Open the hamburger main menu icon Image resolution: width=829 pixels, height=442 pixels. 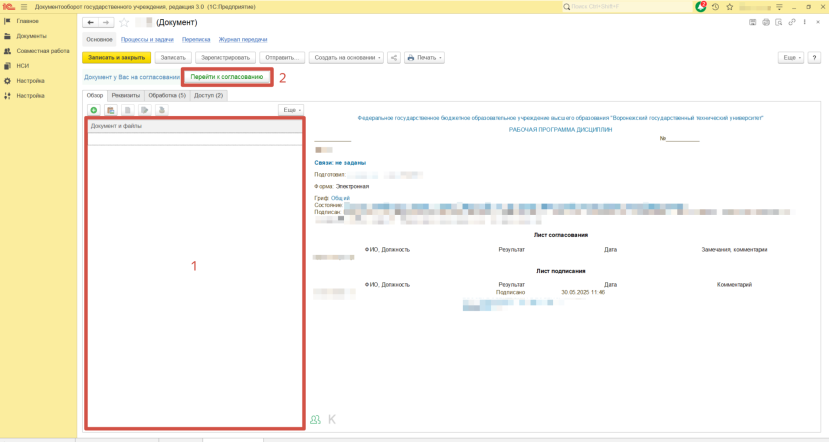click(24, 7)
